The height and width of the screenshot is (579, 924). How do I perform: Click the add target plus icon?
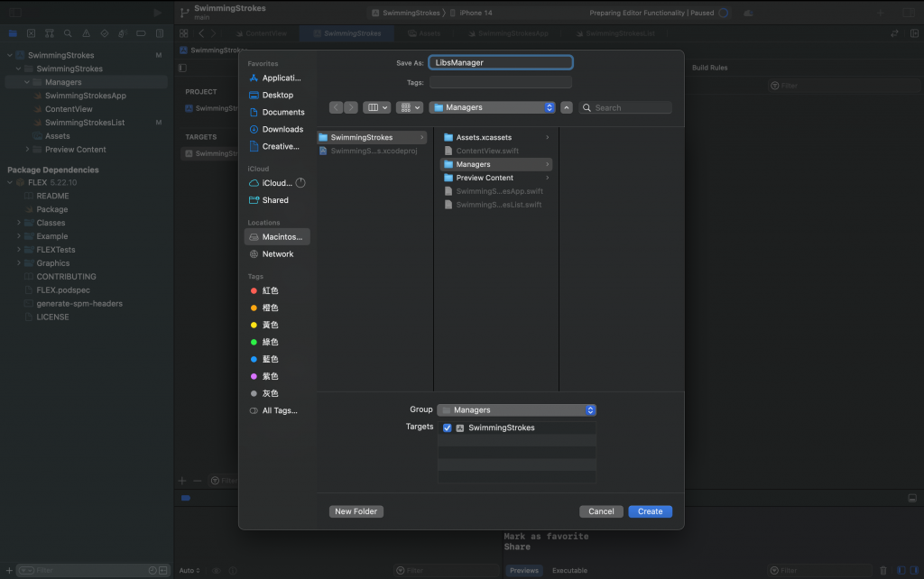pyautogui.click(x=182, y=481)
